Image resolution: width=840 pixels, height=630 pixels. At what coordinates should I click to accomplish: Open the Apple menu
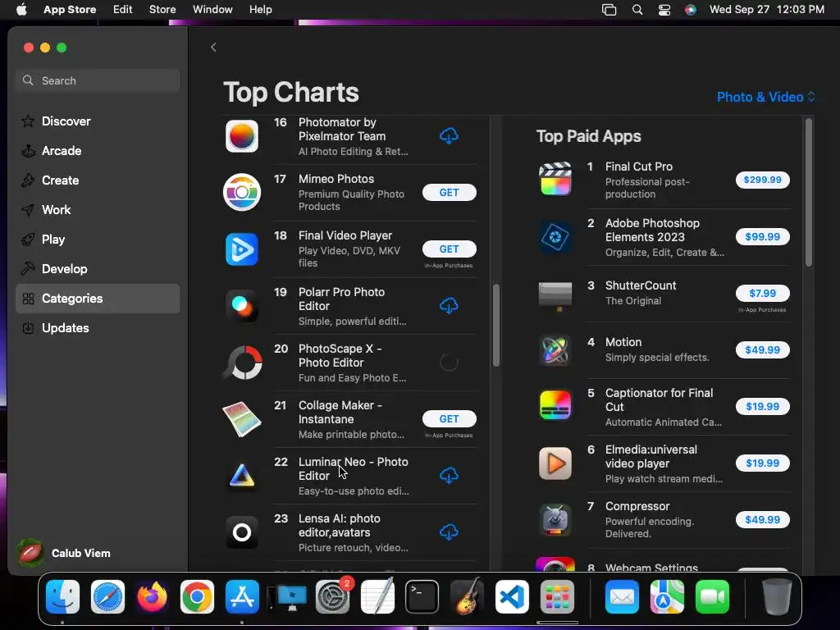pyautogui.click(x=21, y=10)
